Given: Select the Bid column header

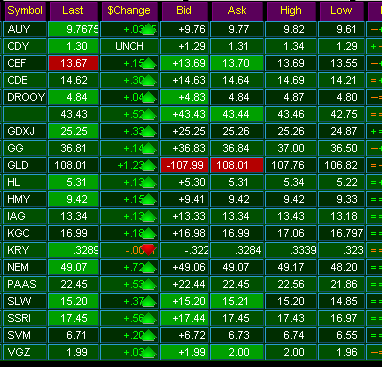Looking at the screenshot, I should pyautogui.click(x=184, y=11).
